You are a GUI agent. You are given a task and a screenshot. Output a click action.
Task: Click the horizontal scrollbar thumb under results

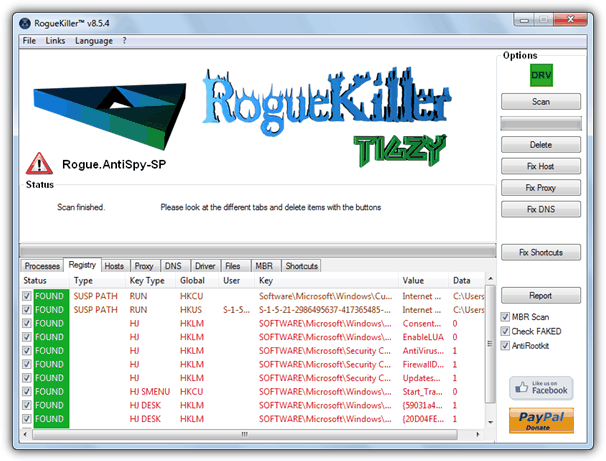245,434
